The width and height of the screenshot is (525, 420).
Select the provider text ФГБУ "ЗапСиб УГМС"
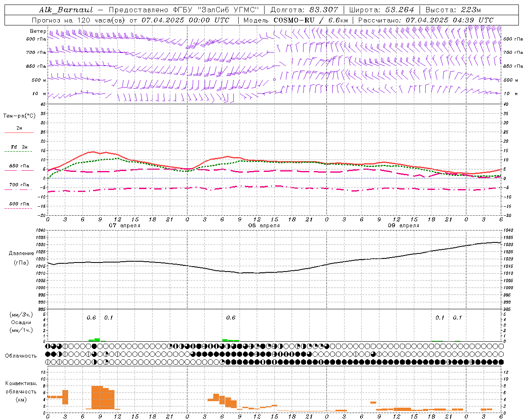point(217,10)
